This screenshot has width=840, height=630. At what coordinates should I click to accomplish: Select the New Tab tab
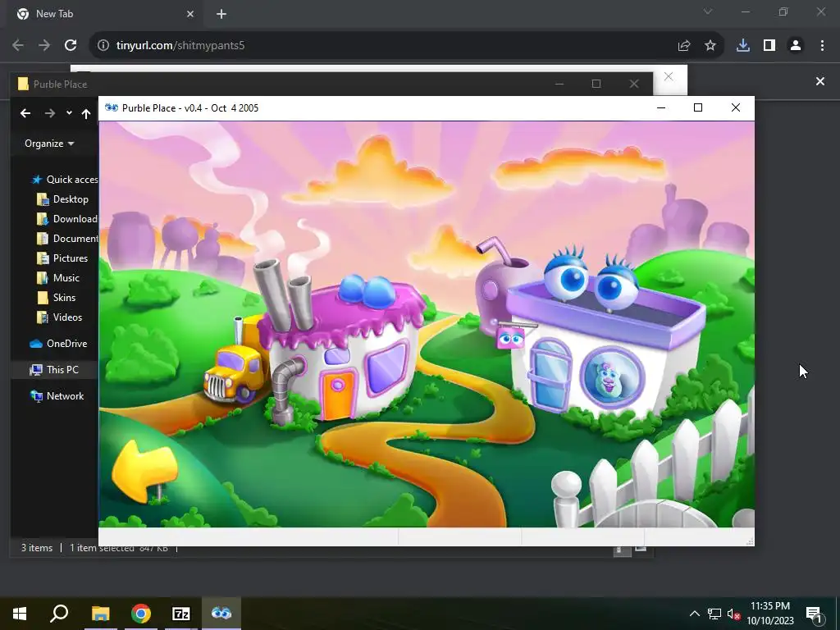click(x=105, y=15)
